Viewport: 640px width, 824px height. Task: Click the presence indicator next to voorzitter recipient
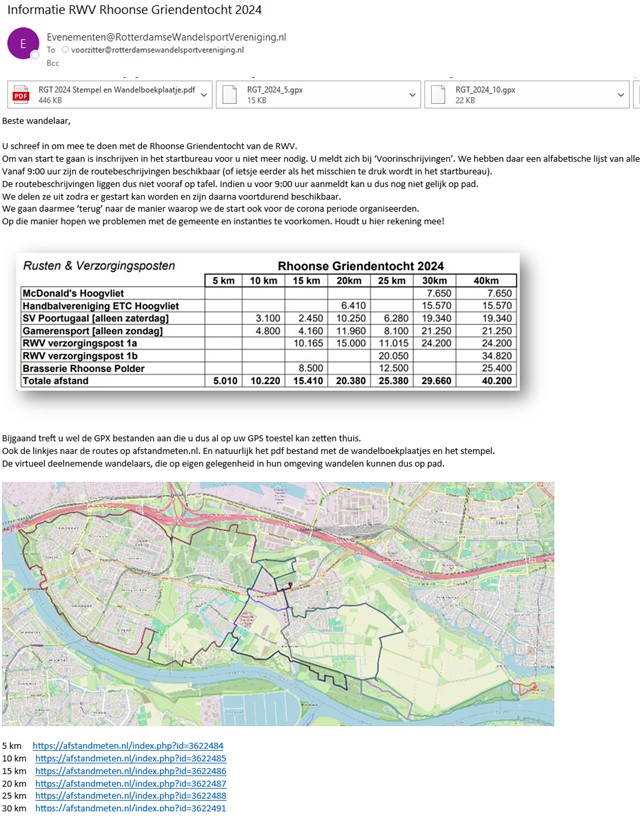(66, 49)
